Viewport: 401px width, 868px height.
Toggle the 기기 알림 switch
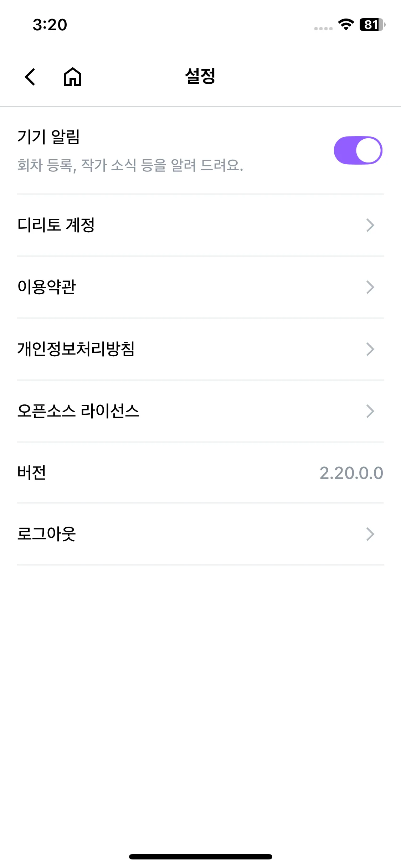358,150
